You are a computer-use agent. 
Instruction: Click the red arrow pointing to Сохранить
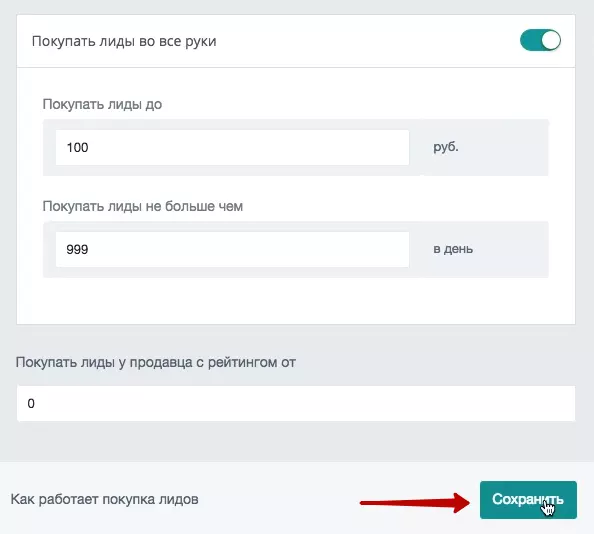pyautogui.click(x=415, y=502)
